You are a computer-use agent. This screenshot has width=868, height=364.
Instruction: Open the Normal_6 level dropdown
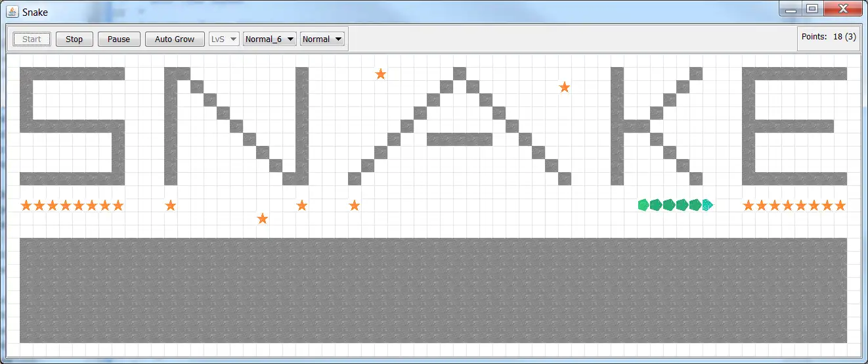270,39
